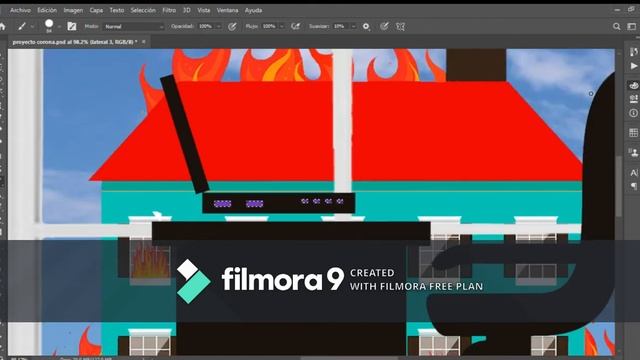Open the Filtro menu
The image size is (640, 360).
(169, 10)
